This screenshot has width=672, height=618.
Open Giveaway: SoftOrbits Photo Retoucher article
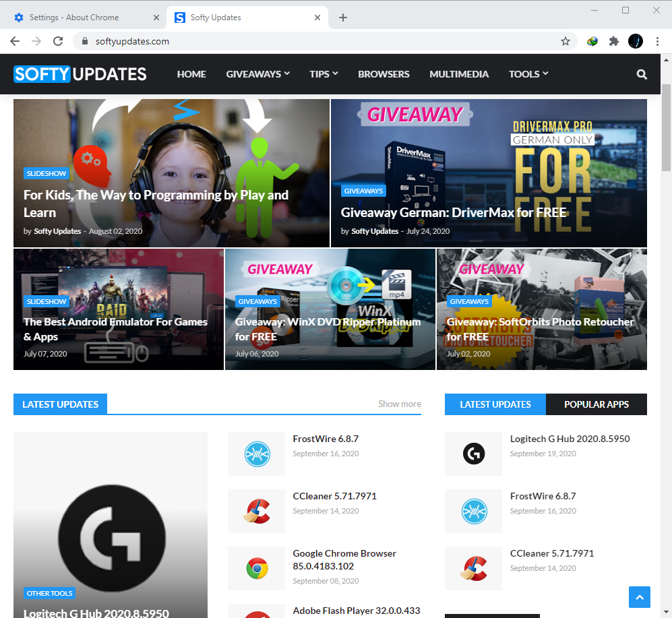click(540, 329)
